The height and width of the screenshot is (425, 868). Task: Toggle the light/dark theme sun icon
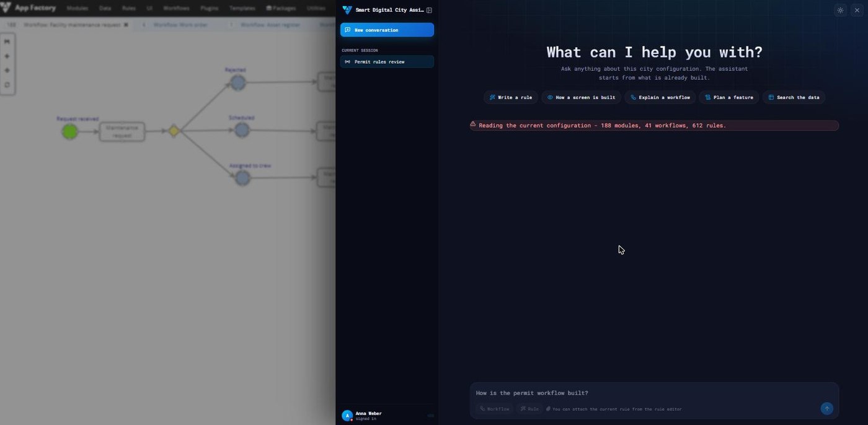click(840, 10)
